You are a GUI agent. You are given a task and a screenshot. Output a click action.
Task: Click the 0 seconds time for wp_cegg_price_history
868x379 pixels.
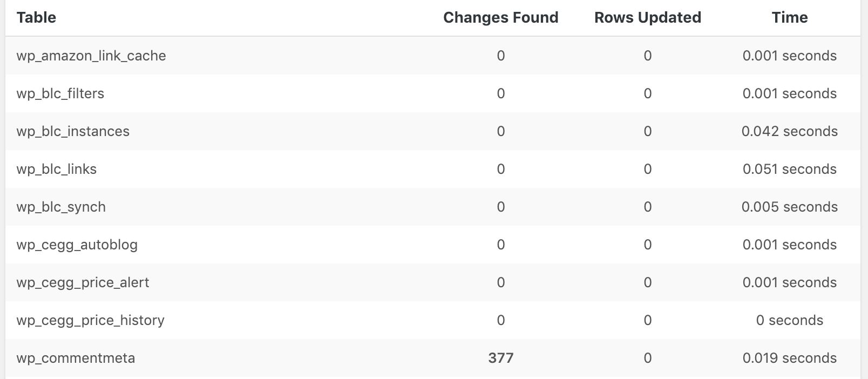pos(790,320)
